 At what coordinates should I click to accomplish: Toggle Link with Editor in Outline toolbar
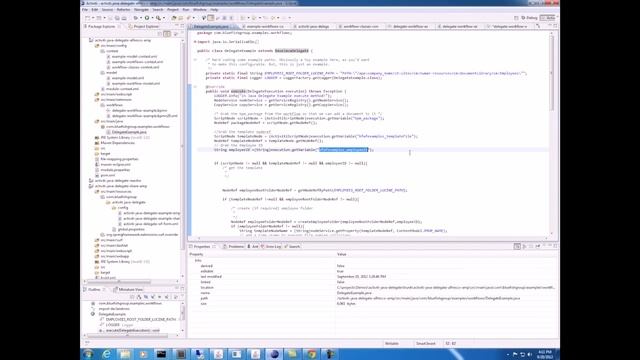coord(176,297)
